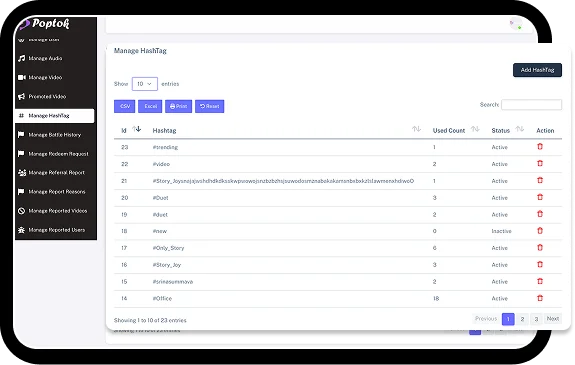Open Manage Report Reasons page
This screenshot has width=575, height=365.
click(55, 191)
